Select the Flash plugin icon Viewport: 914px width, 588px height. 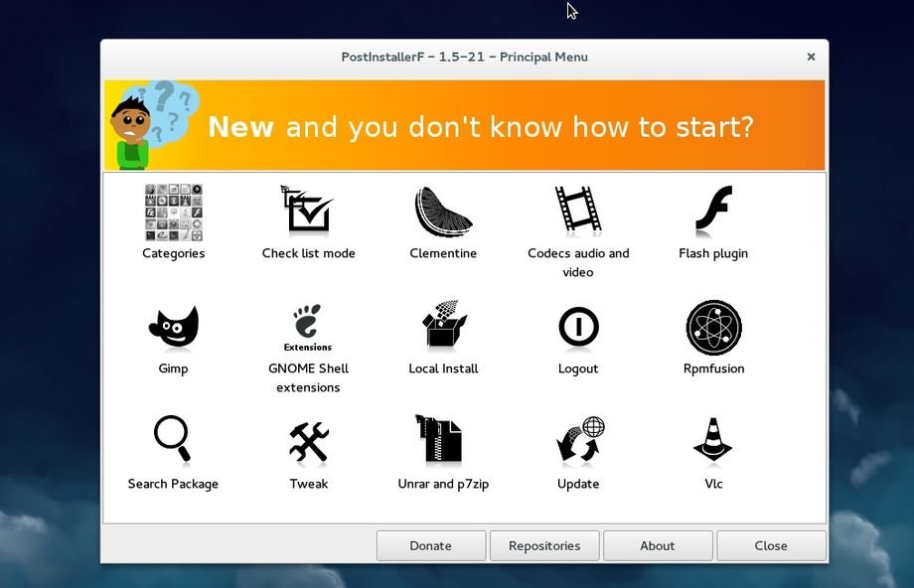(713, 210)
